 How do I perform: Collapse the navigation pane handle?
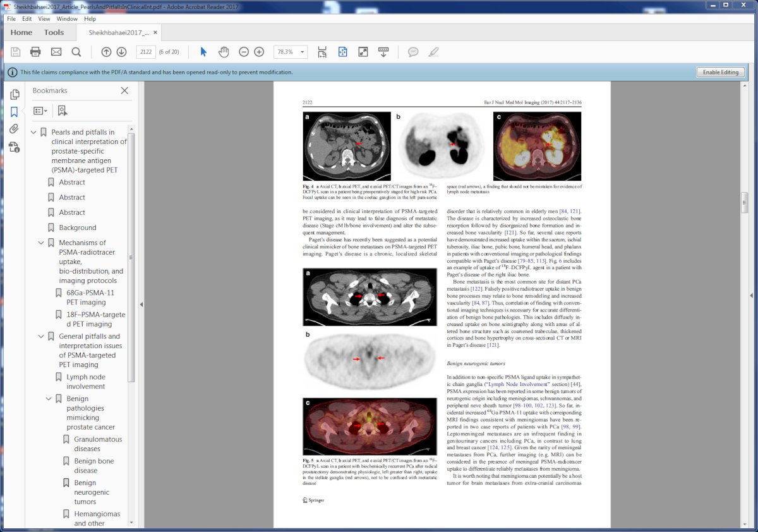click(x=141, y=304)
